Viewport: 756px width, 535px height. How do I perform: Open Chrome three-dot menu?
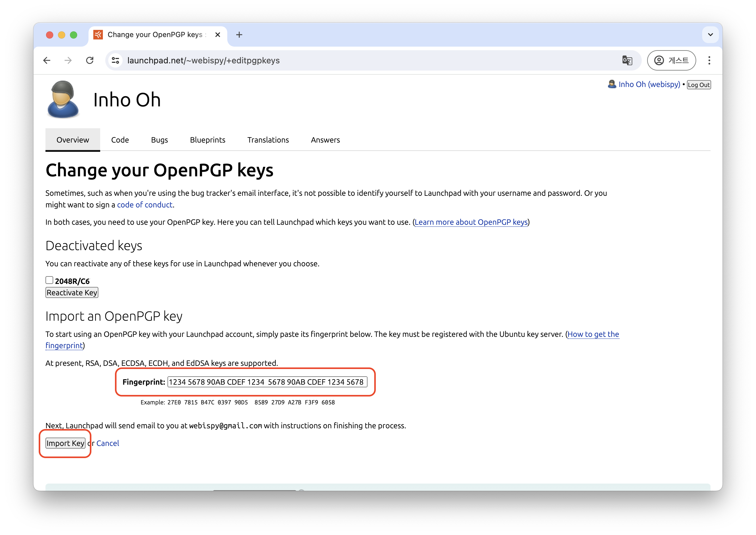(x=709, y=61)
